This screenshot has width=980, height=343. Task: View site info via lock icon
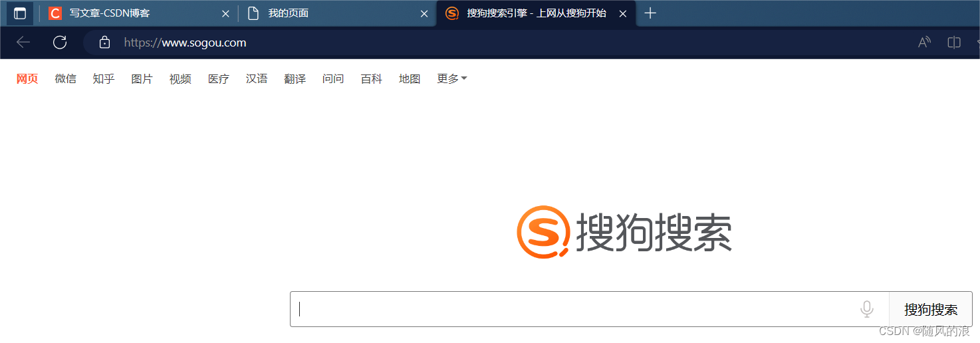pos(104,43)
